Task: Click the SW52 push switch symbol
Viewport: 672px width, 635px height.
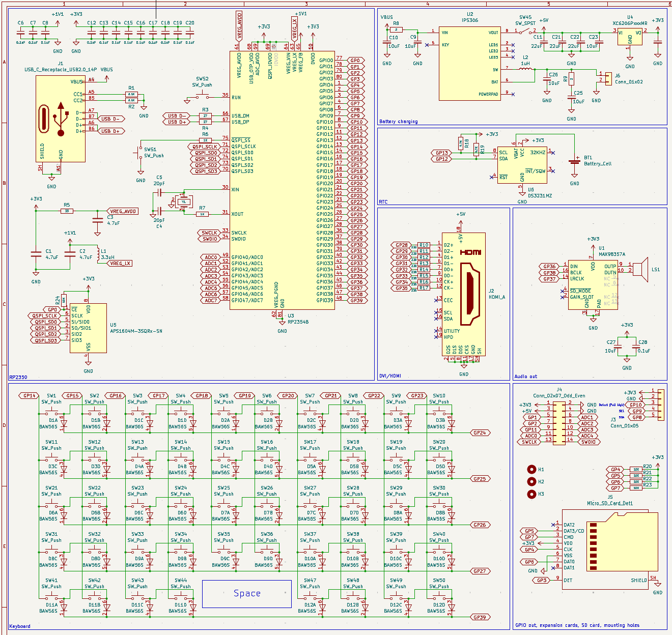Action: click(202, 95)
